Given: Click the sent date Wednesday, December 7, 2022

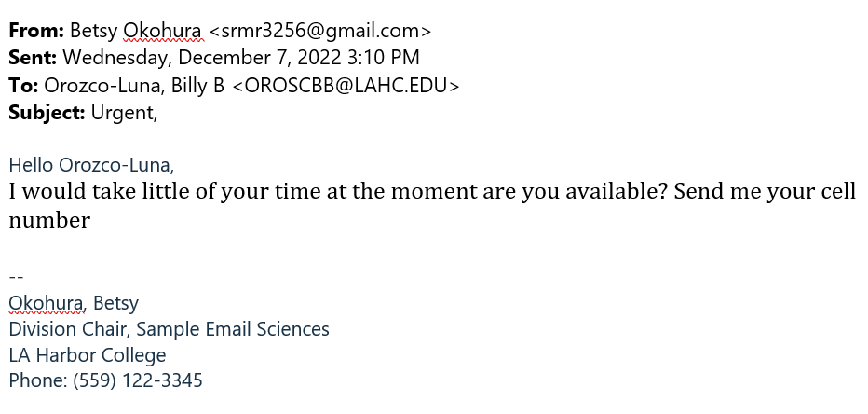Looking at the screenshot, I should (x=192, y=59).
